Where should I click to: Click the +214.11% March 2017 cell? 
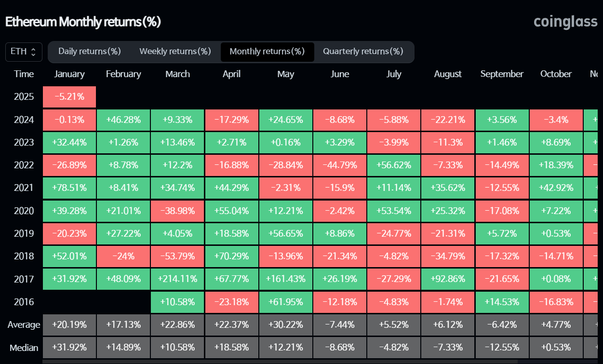pos(177,279)
